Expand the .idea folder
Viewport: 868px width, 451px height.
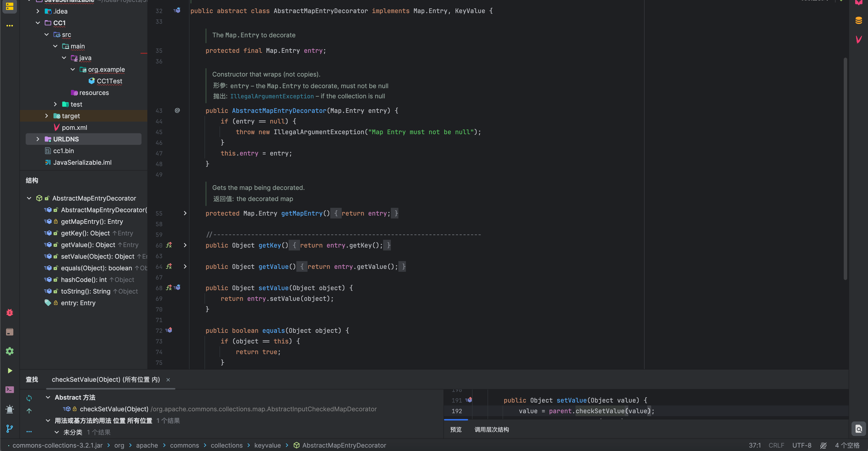click(38, 11)
